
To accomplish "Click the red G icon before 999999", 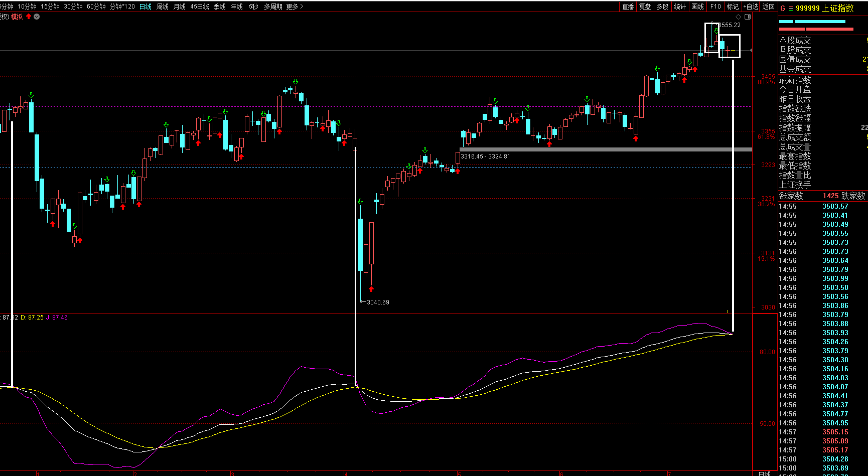I will click(x=783, y=9).
